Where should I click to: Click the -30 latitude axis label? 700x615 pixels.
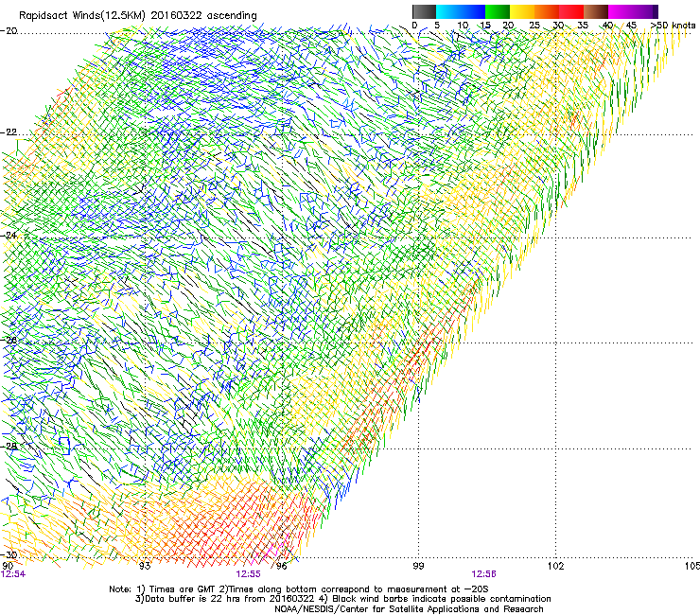click(9, 554)
